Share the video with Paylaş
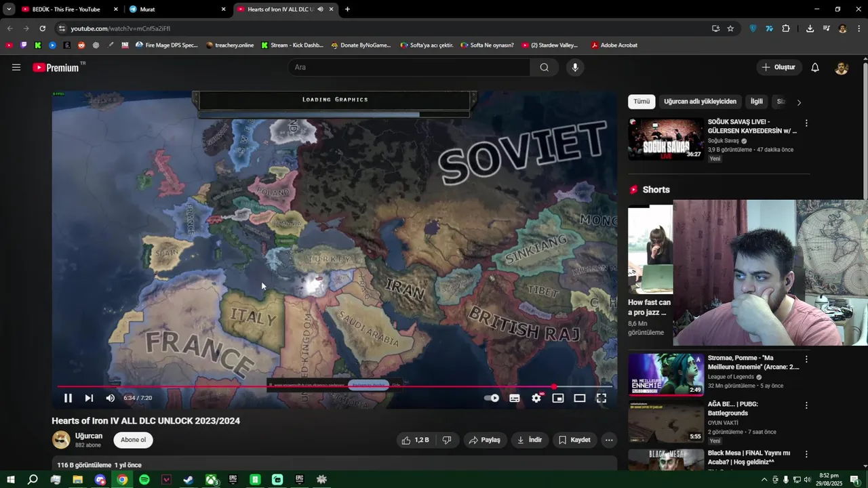868x488 pixels. (485, 440)
